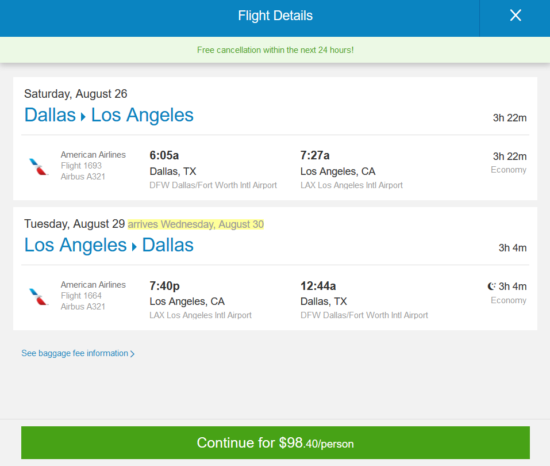Click the Flight Details title header
550x466 pixels.
[x=275, y=16]
